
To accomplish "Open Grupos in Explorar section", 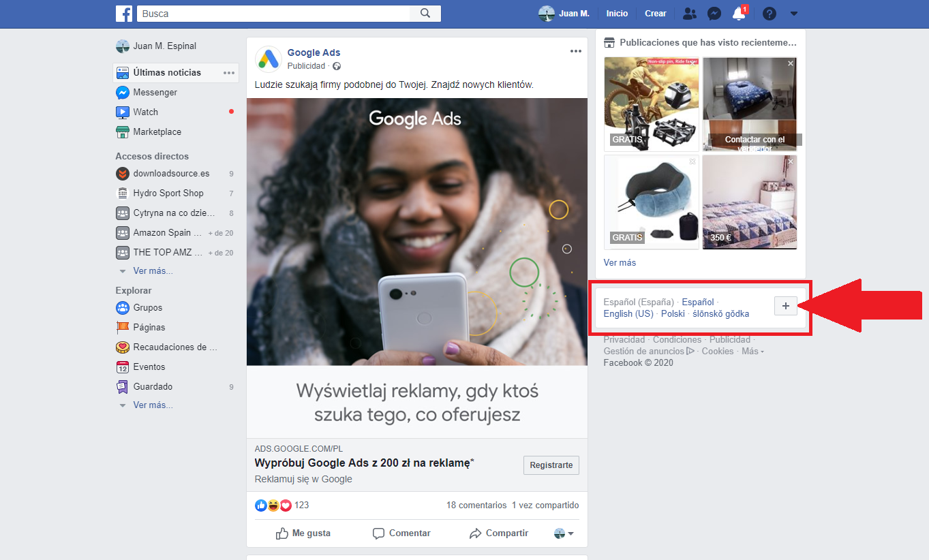I will point(148,308).
